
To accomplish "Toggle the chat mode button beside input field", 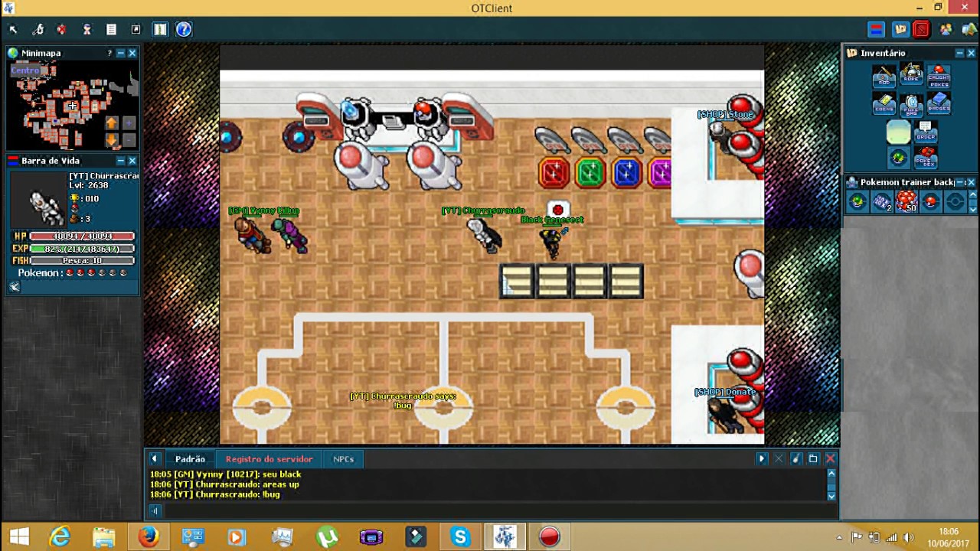I will (155, 511).
